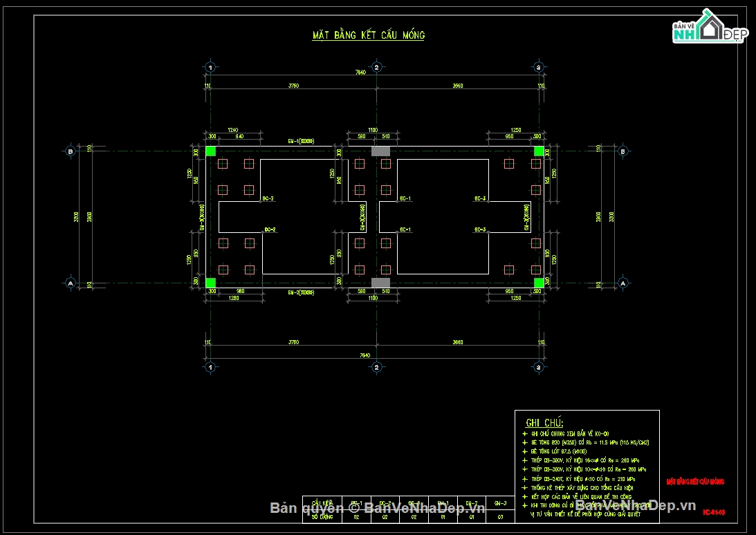Switch to the BC-2 schedule cell

point(385,503)
